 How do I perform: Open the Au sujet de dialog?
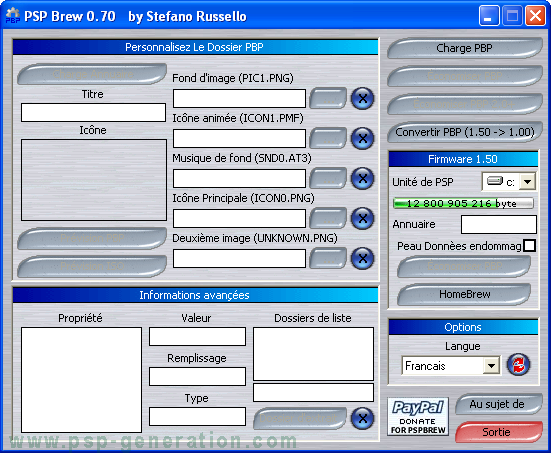click(498, 404)
